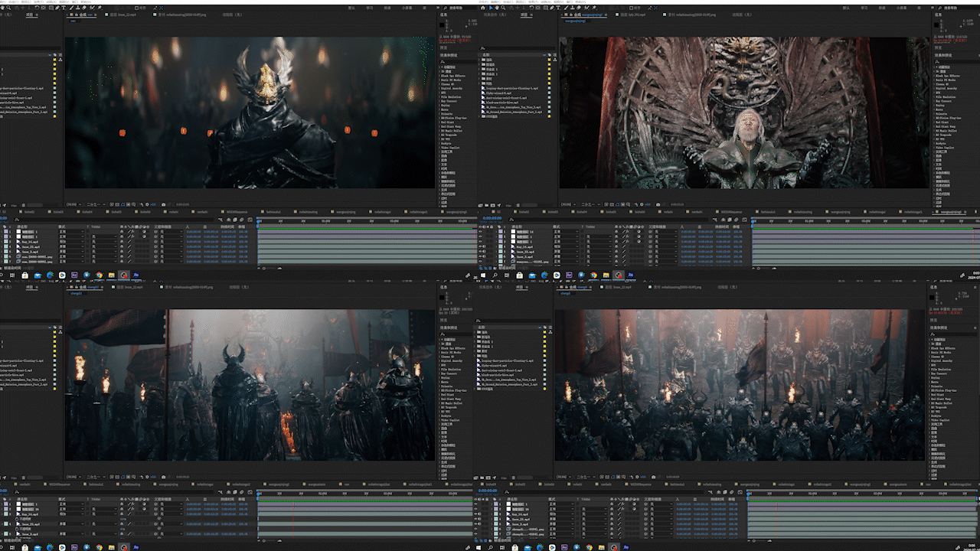
Task: Hide Snow_22.mp4 layer in top-right timeline
Action: pyautogui.click(x=480, y=252)
